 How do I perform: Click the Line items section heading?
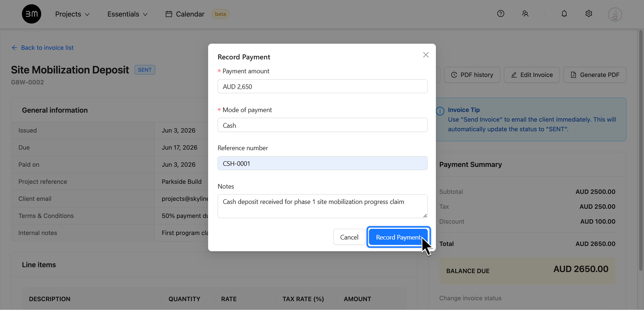pos(39,264)
